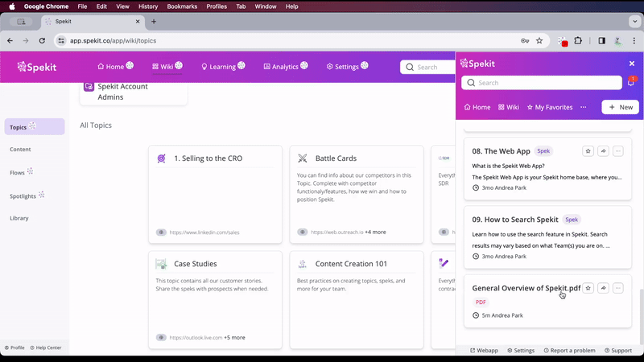
Task: Toggle eye icon beside outlook.live.com URL
Action: [161, 337]
